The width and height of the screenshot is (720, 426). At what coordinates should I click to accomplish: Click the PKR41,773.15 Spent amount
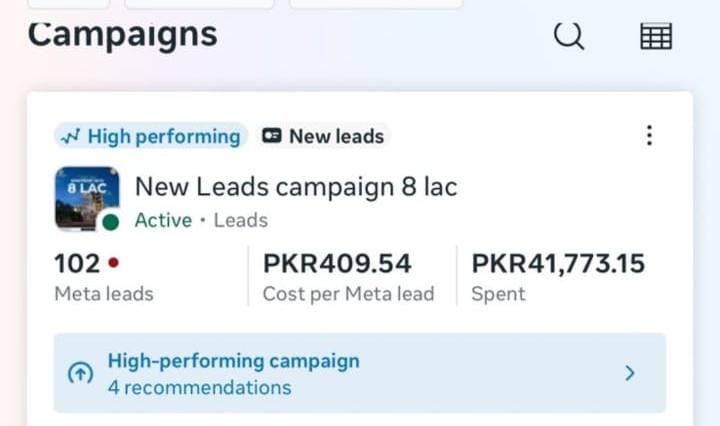[x=558, y=264]
